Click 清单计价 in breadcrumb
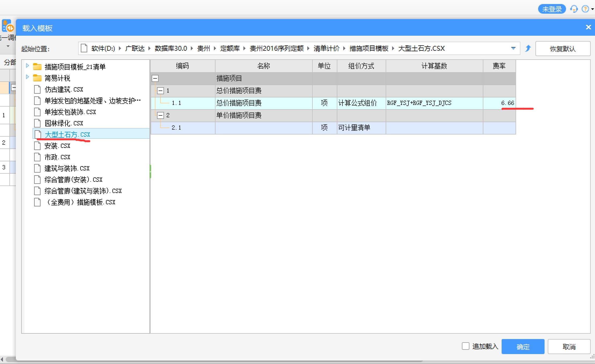 tap(326, 49)
